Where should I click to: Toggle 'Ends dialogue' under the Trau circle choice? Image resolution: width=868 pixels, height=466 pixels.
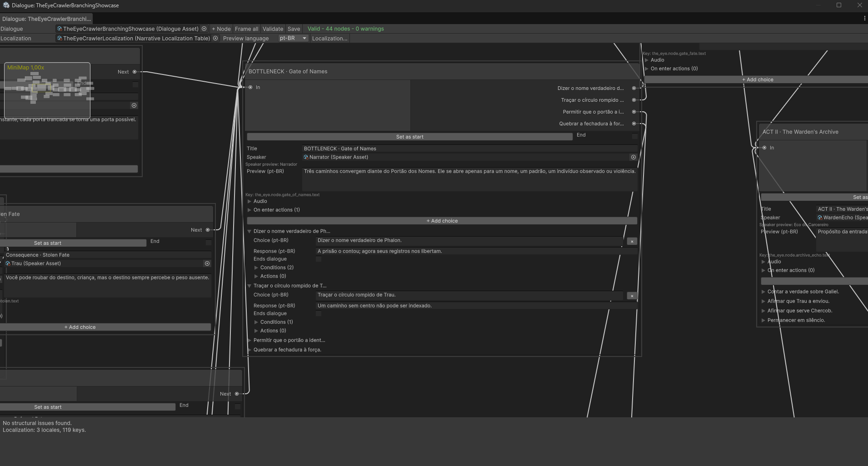319,313
